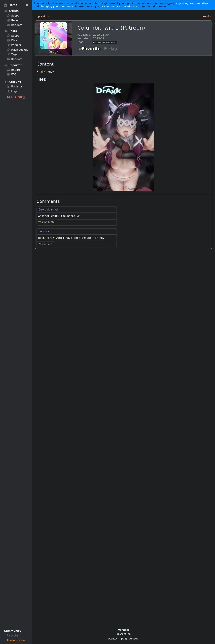This screenshot has height=644, width=215.
Task: Click the post title 'Columbia wip 1 (Patreon)'
Action: (x=111, y=28)
